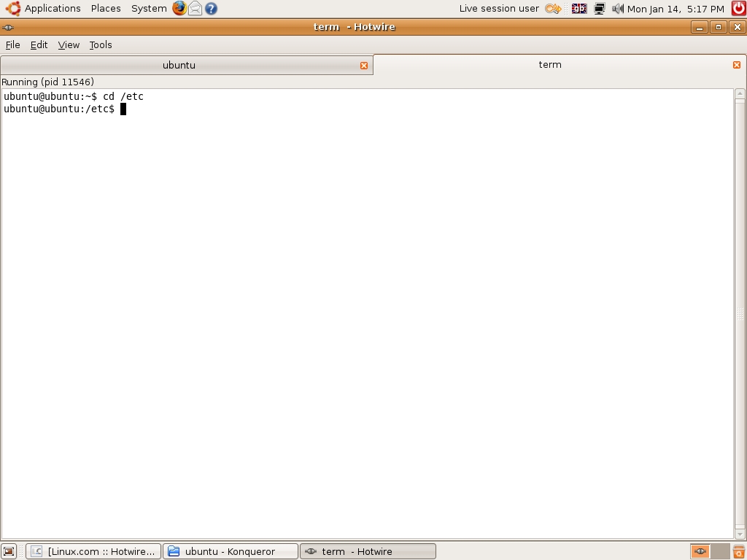The image size is (747, 560).
Task: Click the ubuntu@ubuntu:/etc$ prompt line
Action: coord(59,109)
